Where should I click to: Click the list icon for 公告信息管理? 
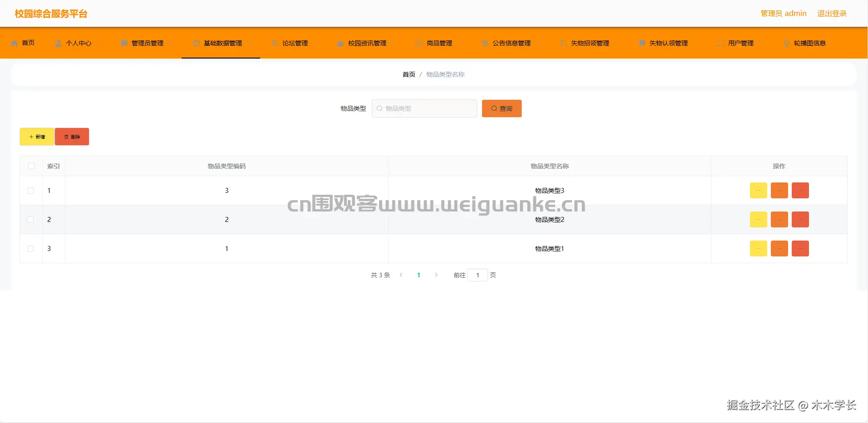tap(485, 43)
